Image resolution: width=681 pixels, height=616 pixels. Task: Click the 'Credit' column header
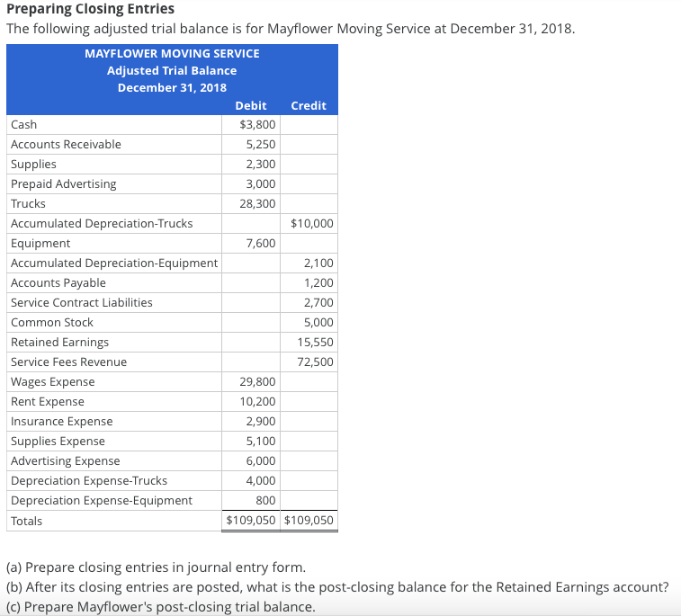(309, 105)
